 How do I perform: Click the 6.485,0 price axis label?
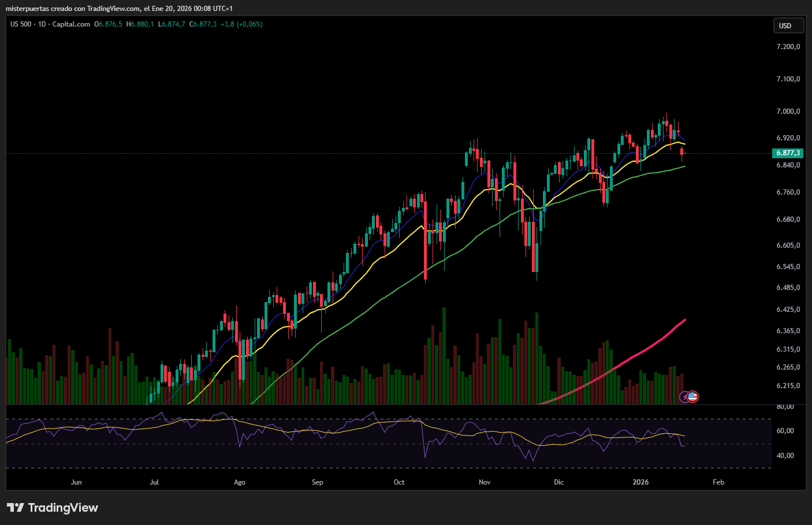(x=788, y=288)
